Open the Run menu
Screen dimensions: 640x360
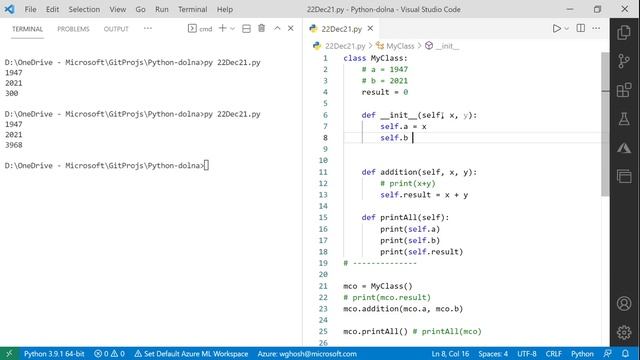162,9
